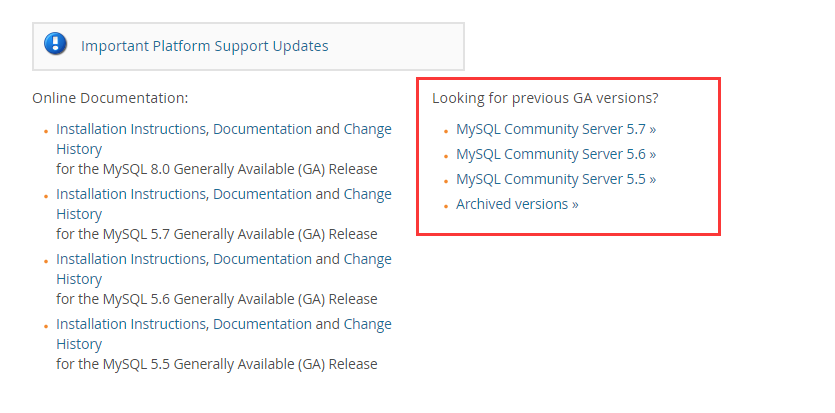The image size is (835, 413).
Task: Open Documentation link for MySQL 5.6 release
Action: [x=262, y=259]
